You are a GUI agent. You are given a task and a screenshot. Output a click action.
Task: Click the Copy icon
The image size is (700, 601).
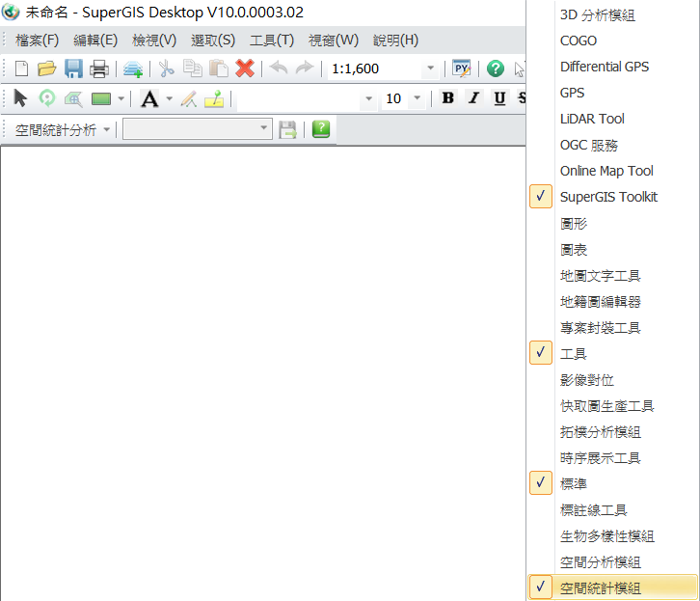click(193, 68)
